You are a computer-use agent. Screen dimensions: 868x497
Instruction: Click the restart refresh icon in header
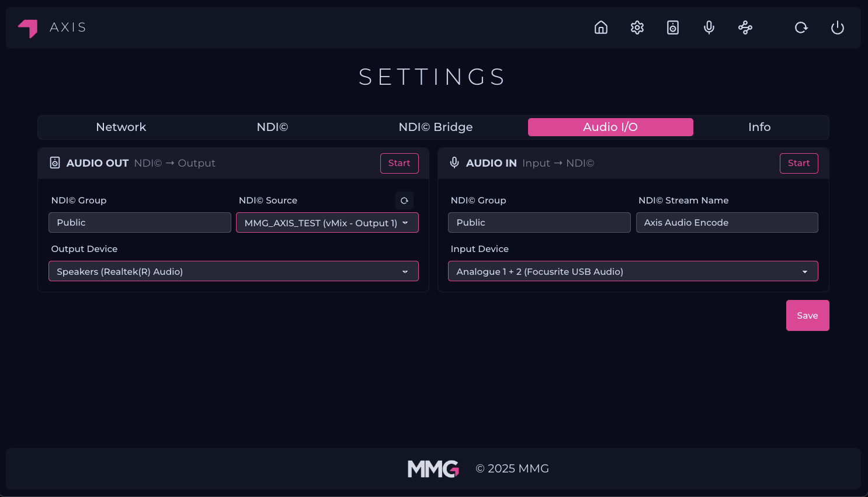tap(801, 27)
